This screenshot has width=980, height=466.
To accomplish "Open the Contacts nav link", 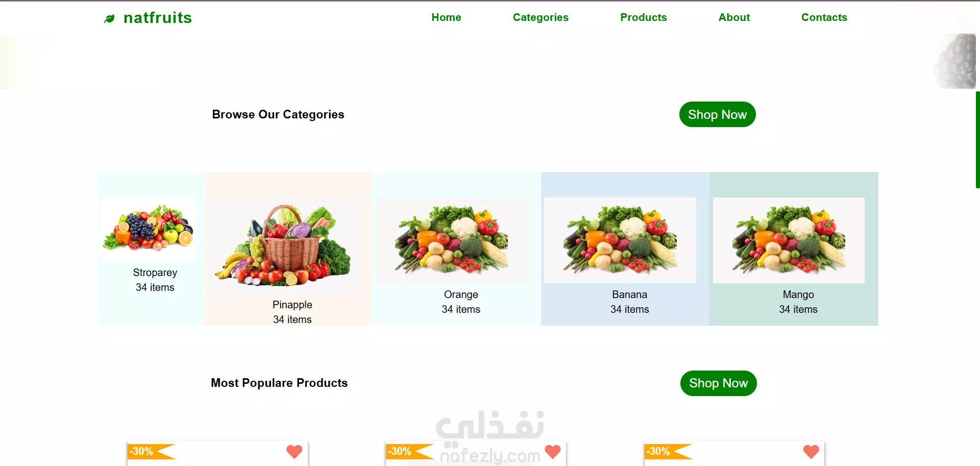I will [x=824, y=17].
